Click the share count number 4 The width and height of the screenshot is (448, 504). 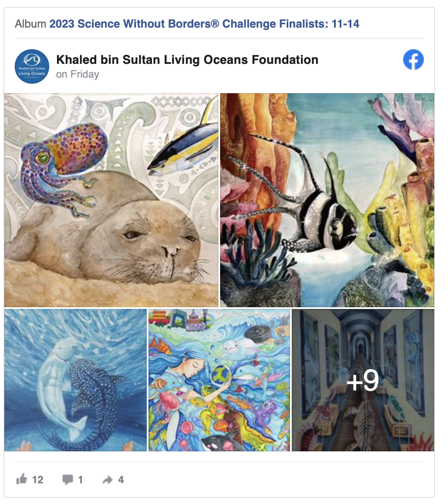click(121, 480)
